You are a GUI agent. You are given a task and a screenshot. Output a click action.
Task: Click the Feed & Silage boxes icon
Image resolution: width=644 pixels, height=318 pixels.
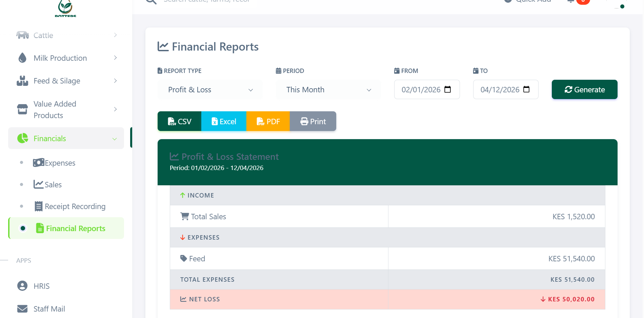click(x=22, y=81)
